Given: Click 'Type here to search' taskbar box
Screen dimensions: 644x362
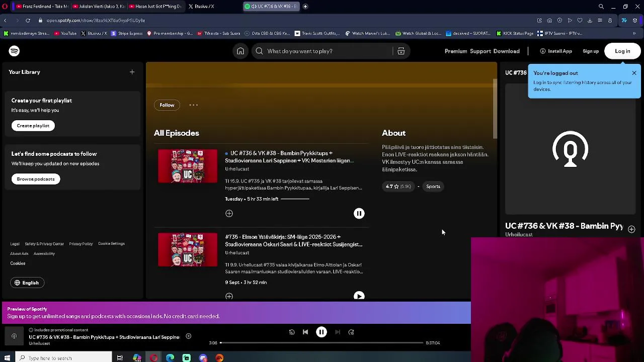Looking at the screenshot, I should point(63,358).
